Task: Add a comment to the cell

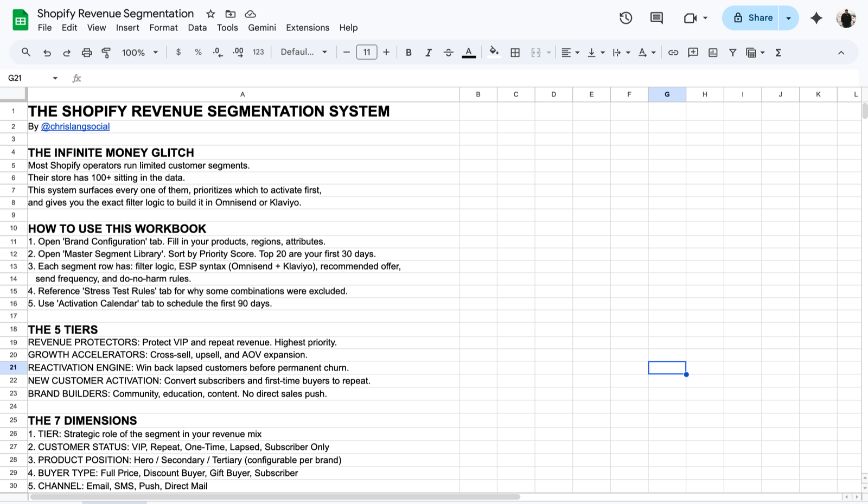Action: (x=693, y=53)
